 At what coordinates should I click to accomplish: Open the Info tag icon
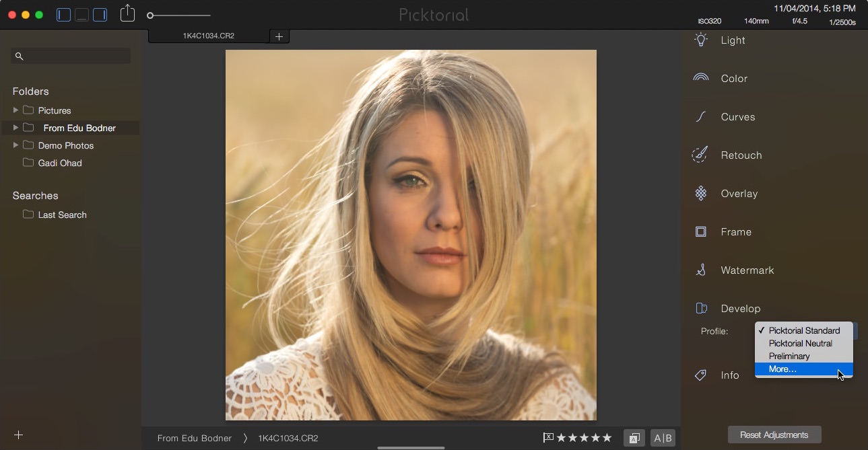[x=701, y=375]
